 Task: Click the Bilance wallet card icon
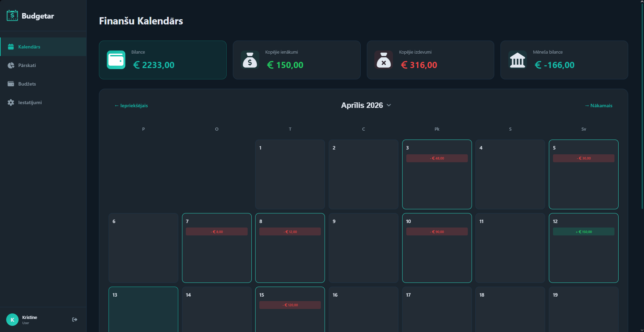116,60
